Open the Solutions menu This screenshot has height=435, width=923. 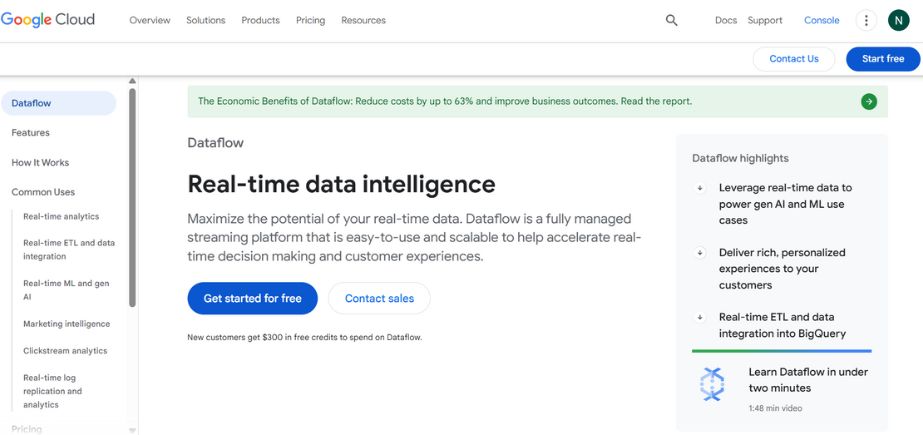(205, 20)
